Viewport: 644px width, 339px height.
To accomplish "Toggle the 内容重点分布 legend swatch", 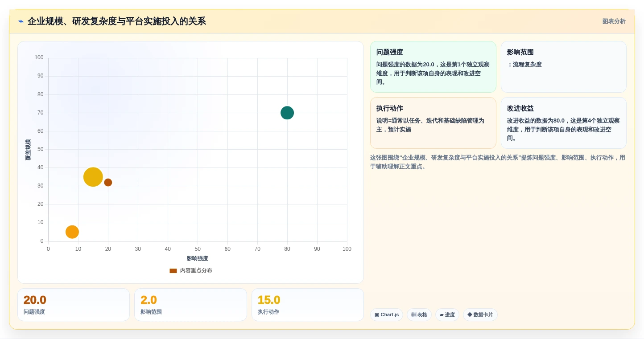I will 173,271.
